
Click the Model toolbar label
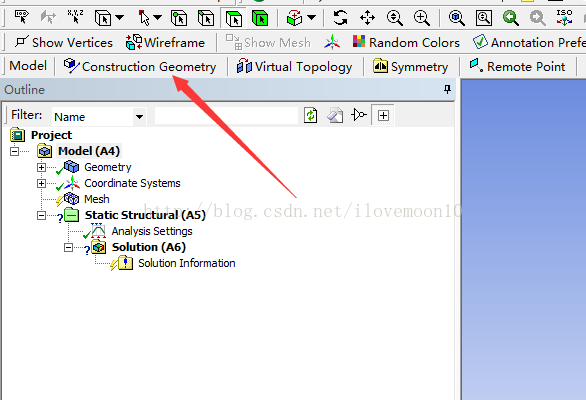point(28,66)
